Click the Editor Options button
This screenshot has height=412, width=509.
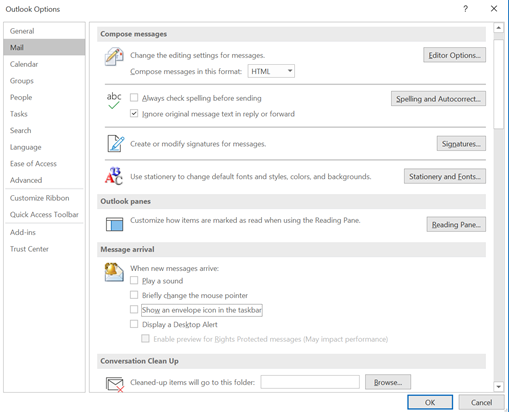click(x=454, y=55)
